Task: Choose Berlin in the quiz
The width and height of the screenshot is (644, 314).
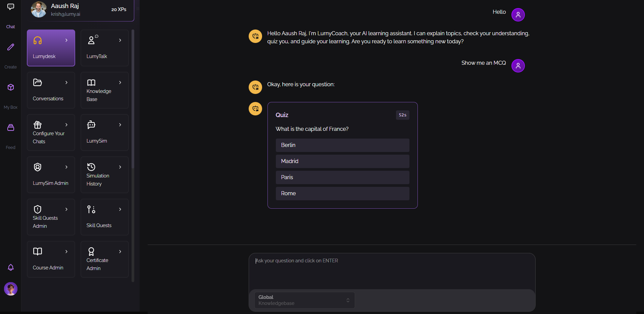Action: pyautogui.click(x=342, y=145)
